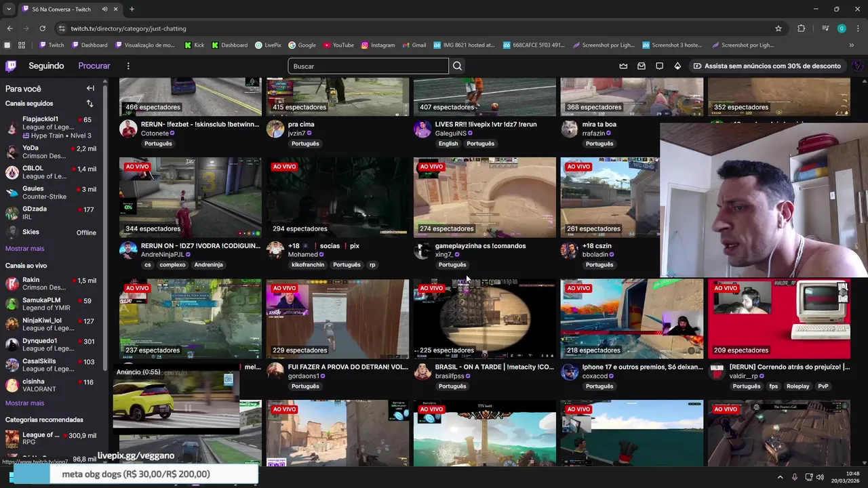Open the Chrome profile avatar
Viewport: 868px width, 488px height.
842,28
